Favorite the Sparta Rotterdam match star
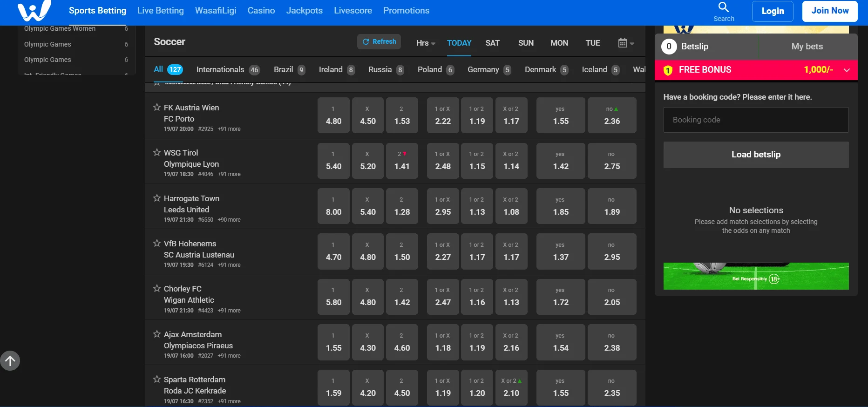The width and height of the screenshot is (868, 407). coord(157,379)
